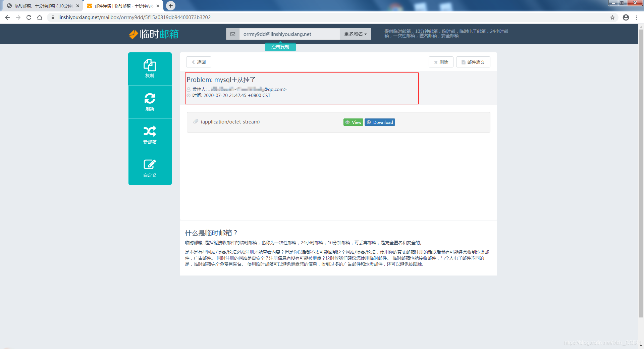Screen dimensions: 644x349
Task: Click the (application/octet-stream) attachment label
Action: pyautogui.click(x=230, y=122)
